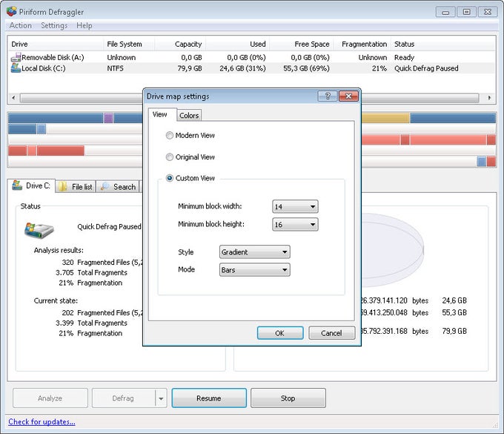
Task: Click the File System column header
Action: pyautogui.click(x=129, y=44)
